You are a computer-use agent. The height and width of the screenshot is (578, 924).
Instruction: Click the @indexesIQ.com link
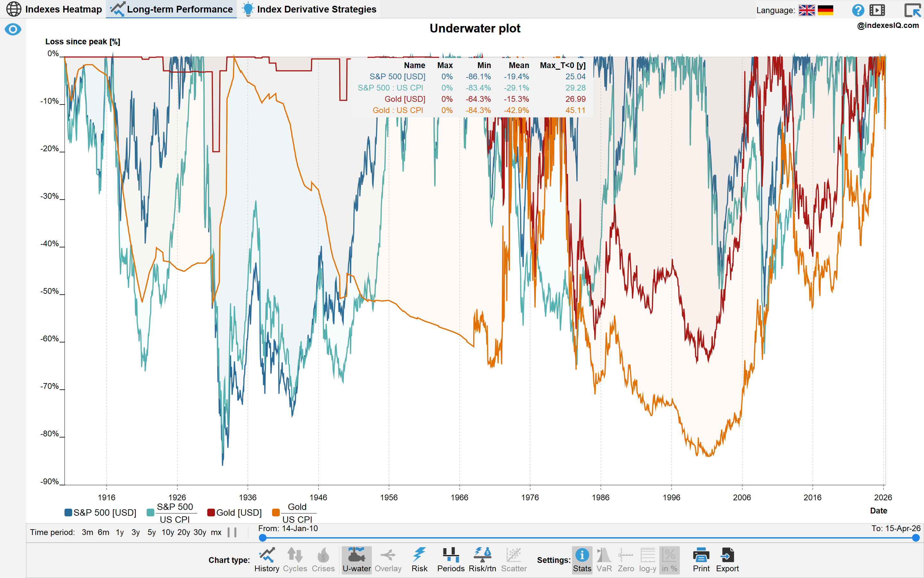click(x=888, y=25)
